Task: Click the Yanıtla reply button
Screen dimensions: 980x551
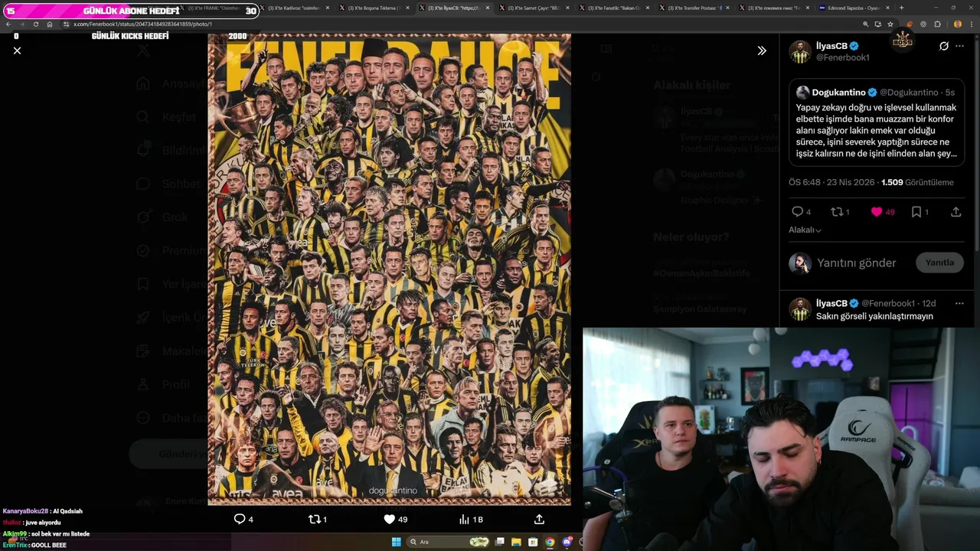Action: coord(939,262)
